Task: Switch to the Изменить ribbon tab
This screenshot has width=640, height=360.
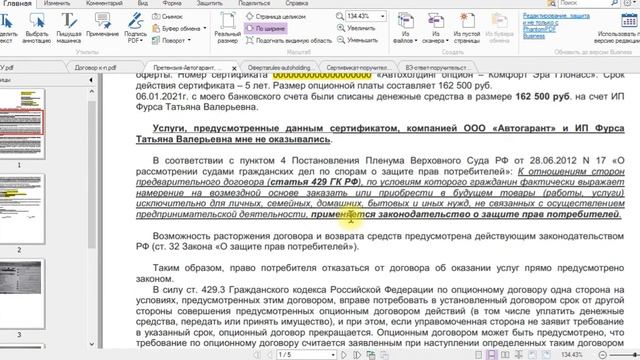Action: (57, 3)
